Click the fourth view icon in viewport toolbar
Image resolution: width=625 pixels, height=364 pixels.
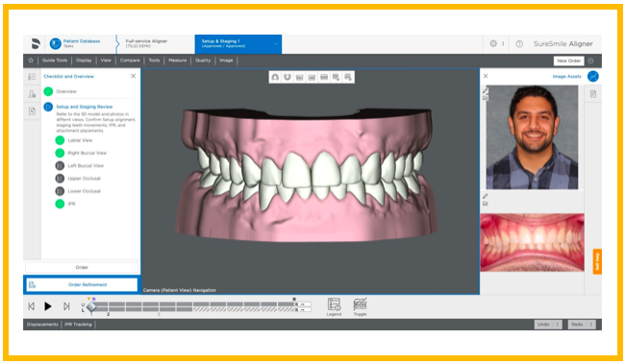312,77
